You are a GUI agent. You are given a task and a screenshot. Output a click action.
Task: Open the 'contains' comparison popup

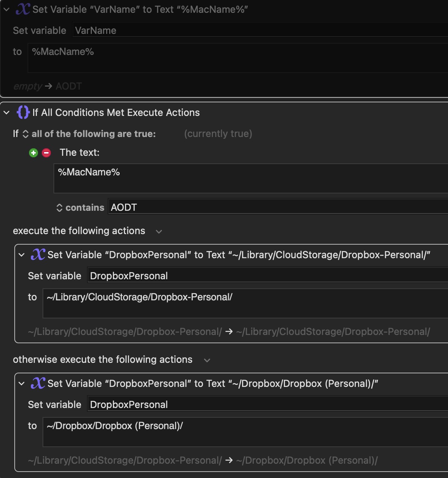[80, 207]
